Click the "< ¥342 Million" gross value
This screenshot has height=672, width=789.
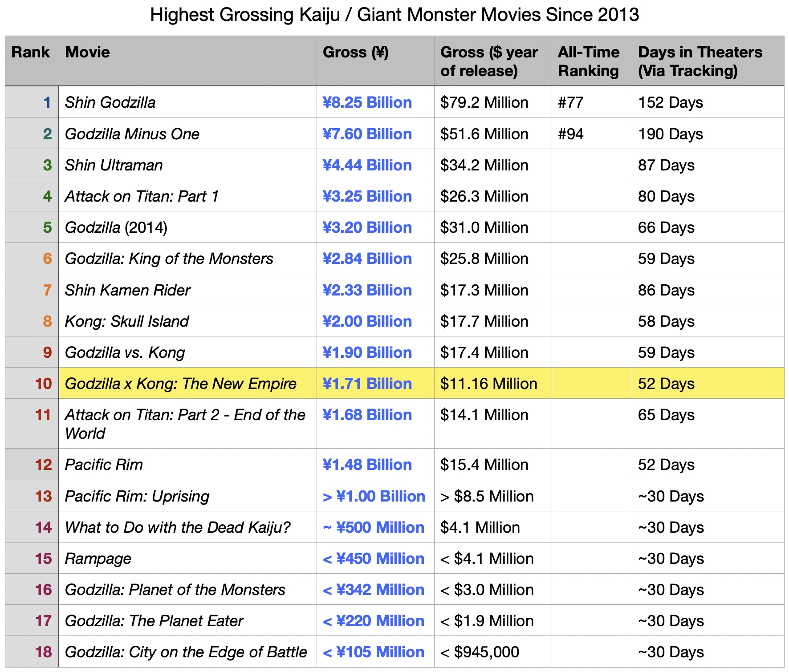pyautogui.click(x=374, y=590)
